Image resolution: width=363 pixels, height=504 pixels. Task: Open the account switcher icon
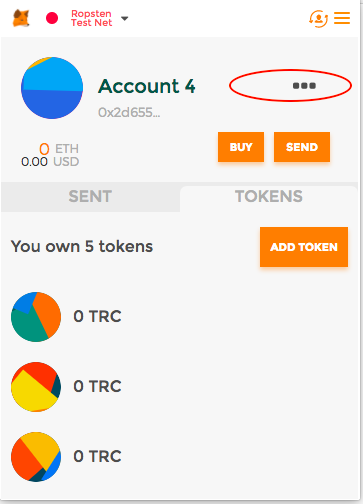coord(318,18)
